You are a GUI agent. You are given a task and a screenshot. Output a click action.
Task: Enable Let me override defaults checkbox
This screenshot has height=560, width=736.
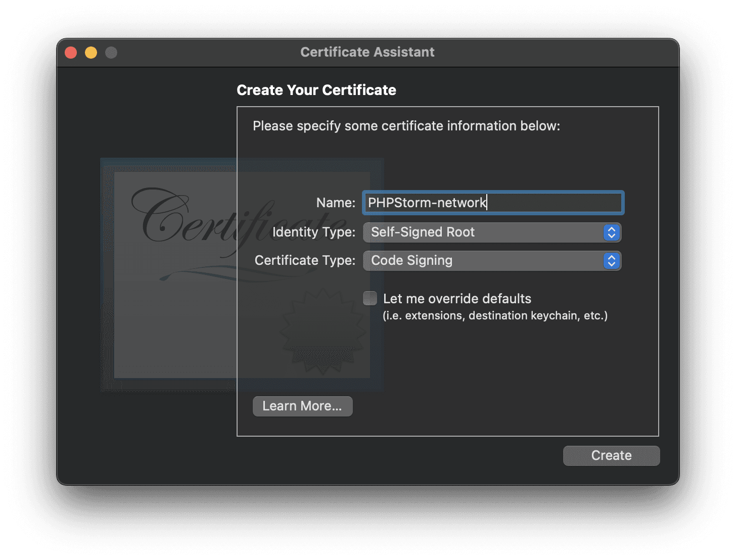click(370, 298)
